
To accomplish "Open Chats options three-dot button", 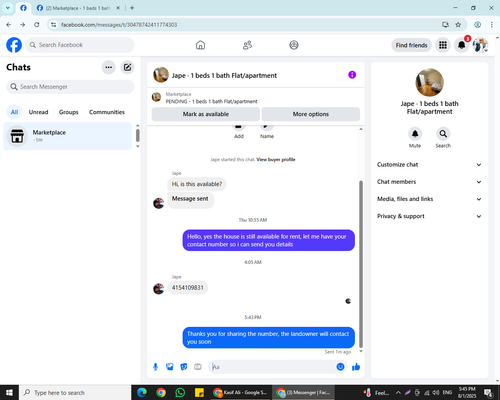I will (109, 67).
